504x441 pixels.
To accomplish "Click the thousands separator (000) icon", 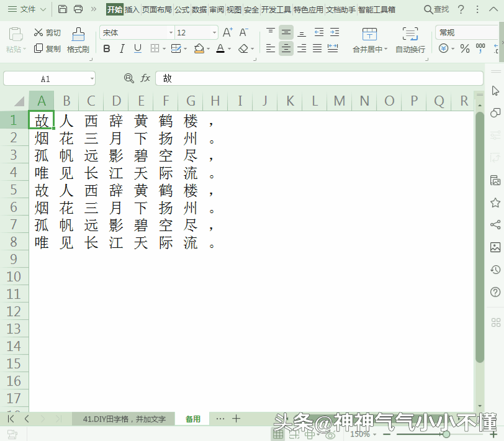I will click(480, 48).
